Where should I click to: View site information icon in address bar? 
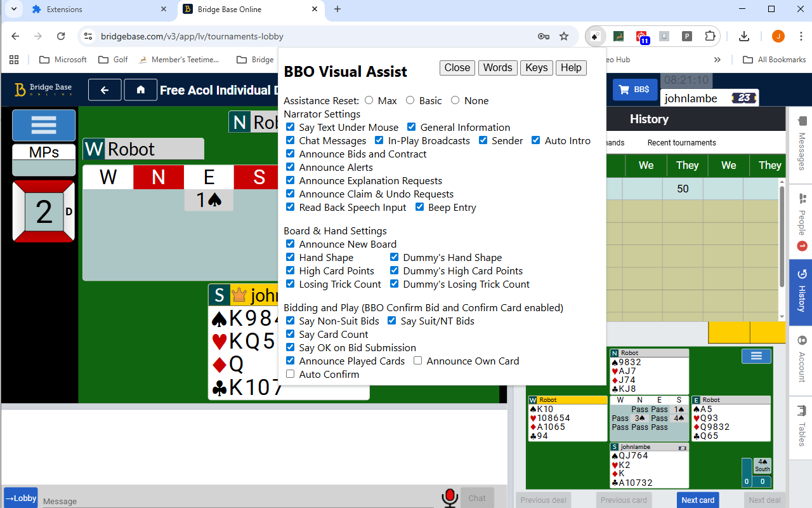(x=88, y=36)
